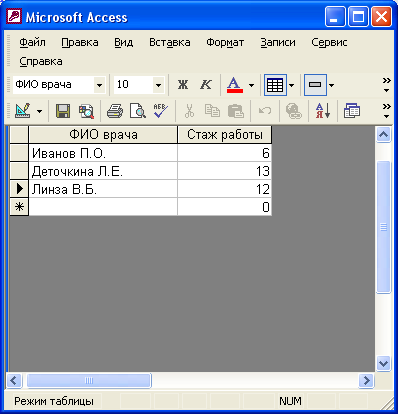
Task: Open the Файл menu
Action: [32, 42]
